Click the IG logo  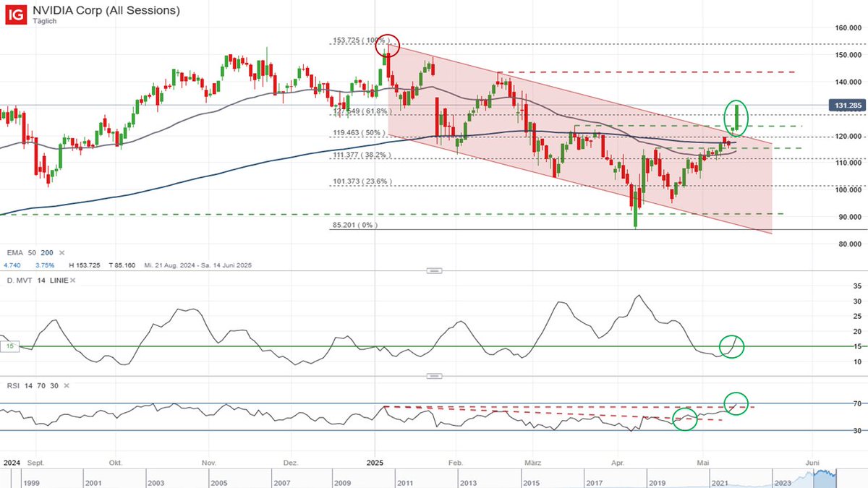15,13
